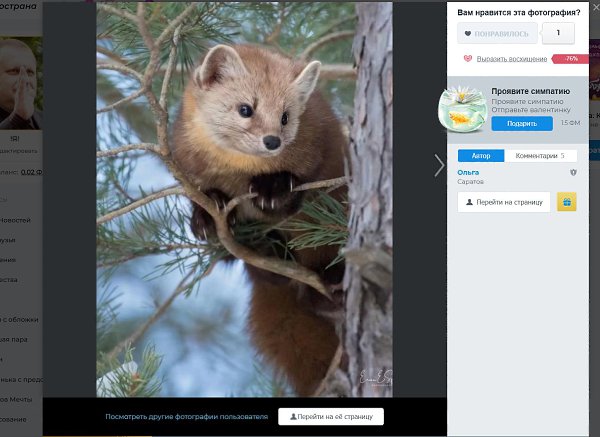This screenshot has height=437, width=600.
Task: Open the like counter showing 1
Action: click(558, 33)
